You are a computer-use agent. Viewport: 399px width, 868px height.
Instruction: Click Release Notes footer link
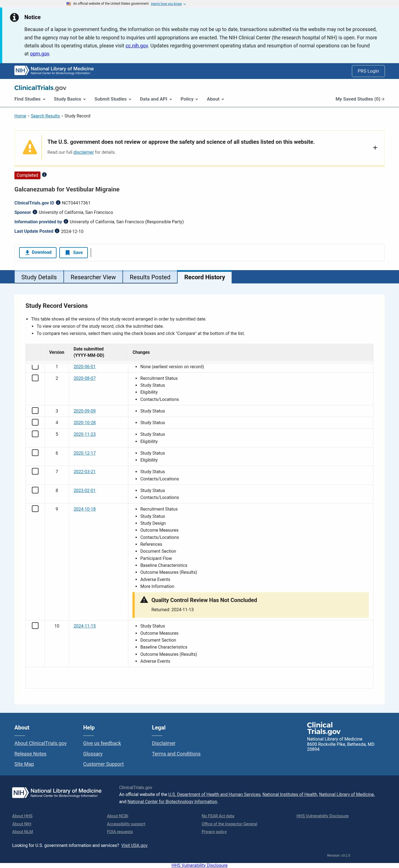coord(30,753)
